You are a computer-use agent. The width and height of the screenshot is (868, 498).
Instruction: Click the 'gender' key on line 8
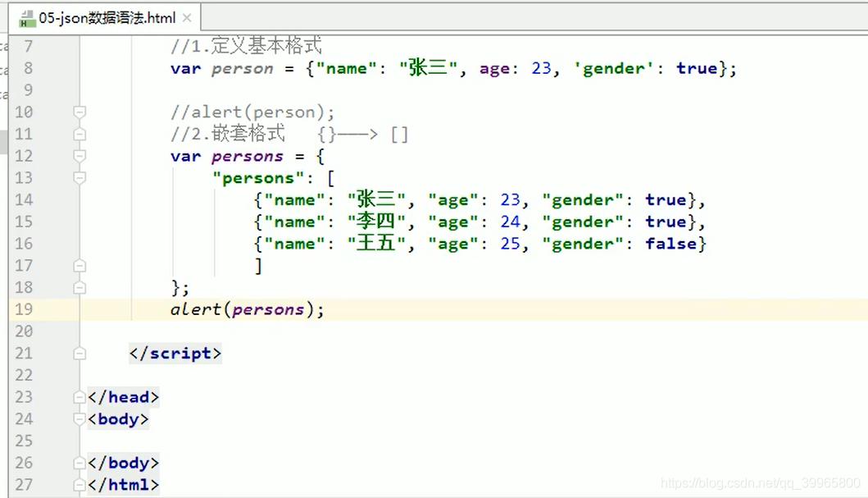click(x=614, y=69)
